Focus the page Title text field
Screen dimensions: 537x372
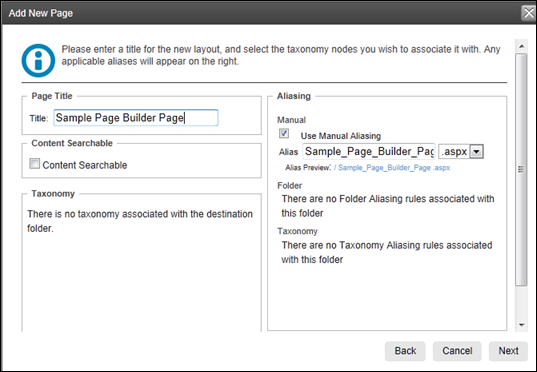coord(136,118)
